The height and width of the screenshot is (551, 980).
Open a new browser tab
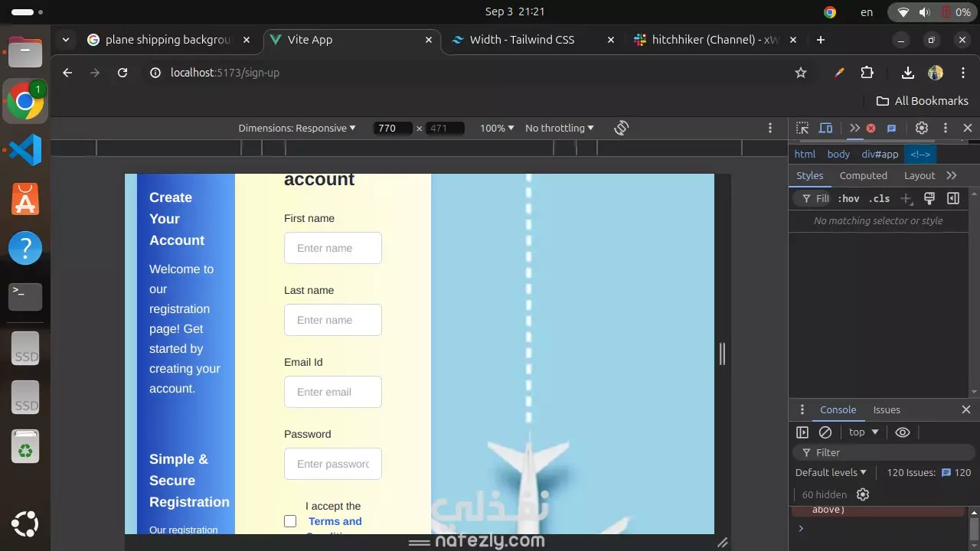point(821,40)
